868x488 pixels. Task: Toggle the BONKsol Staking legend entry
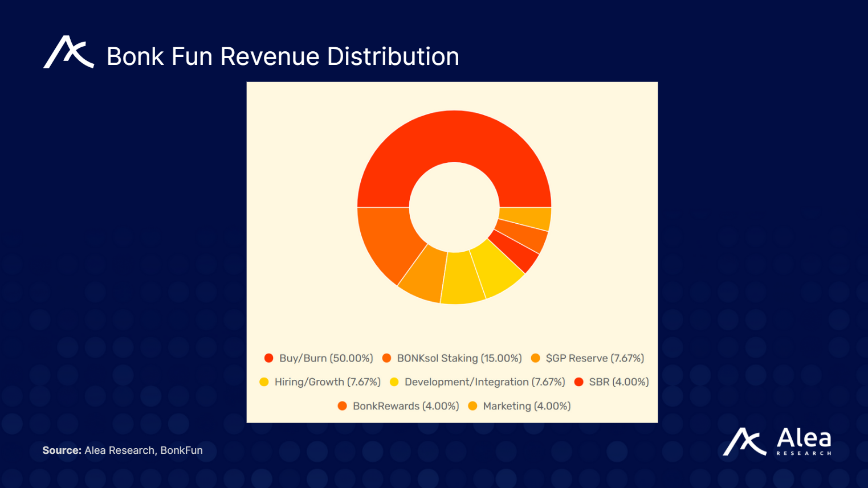click(454, 358)
